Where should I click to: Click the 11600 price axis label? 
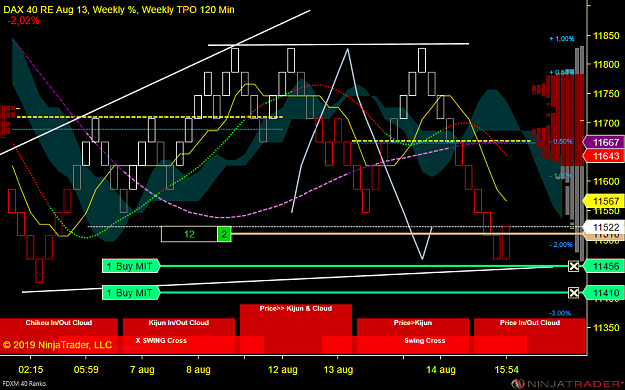point(606,181)
